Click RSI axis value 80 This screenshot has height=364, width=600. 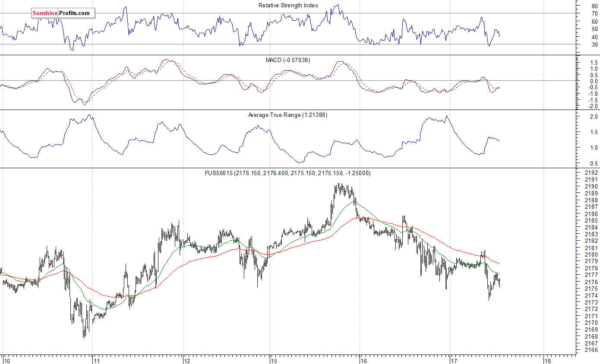pyautogui.click(x=594, y=6)
